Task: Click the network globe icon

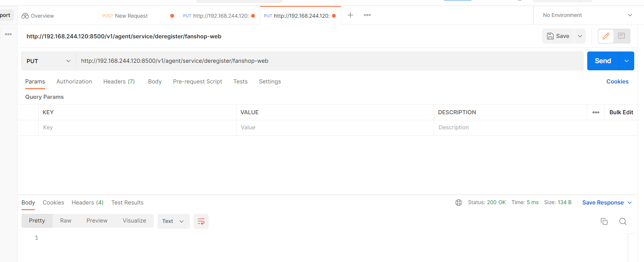Action: pos(459,203)
